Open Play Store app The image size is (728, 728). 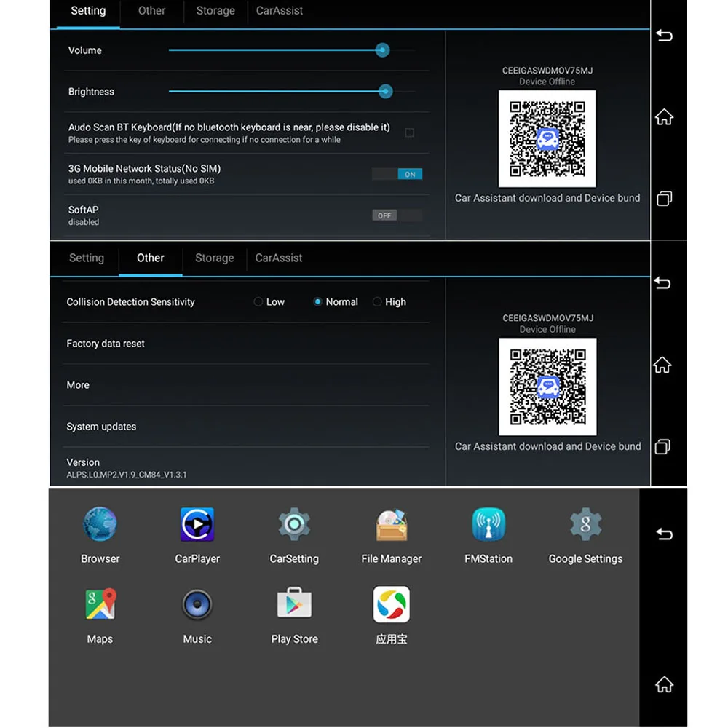294,614
